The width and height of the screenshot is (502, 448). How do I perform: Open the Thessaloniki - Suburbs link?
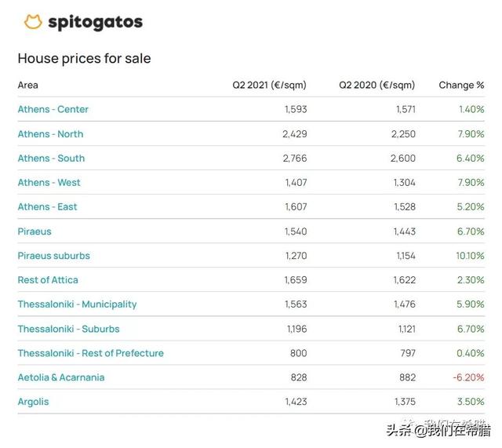point(68,329)
